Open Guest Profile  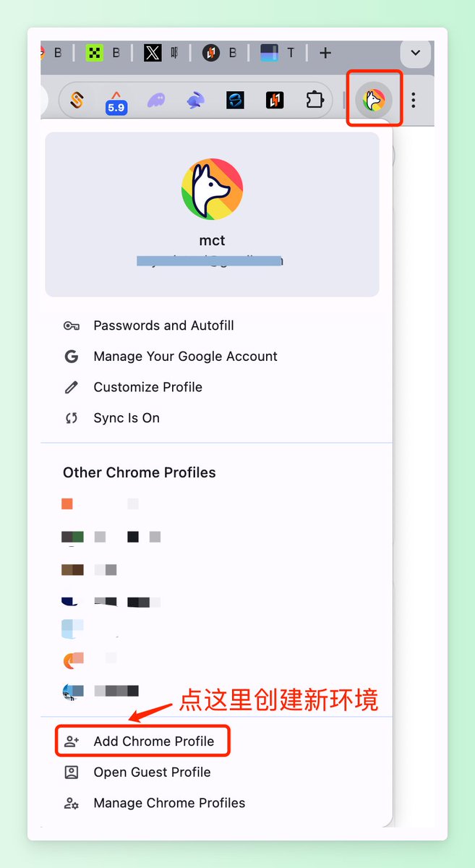(152, 773)
